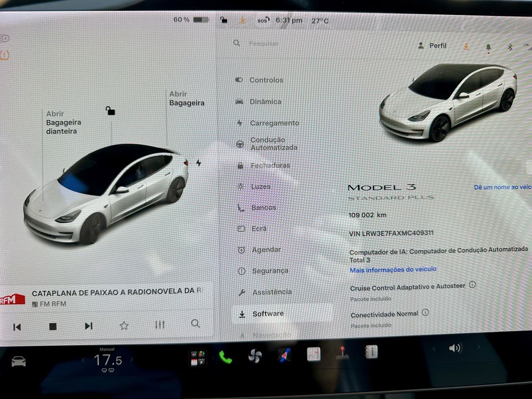Image resolution: width=532 pixels, height=399 pixels.
Task: Open the navigation map app
Action: pyautogui.click(x=285, y=355)
